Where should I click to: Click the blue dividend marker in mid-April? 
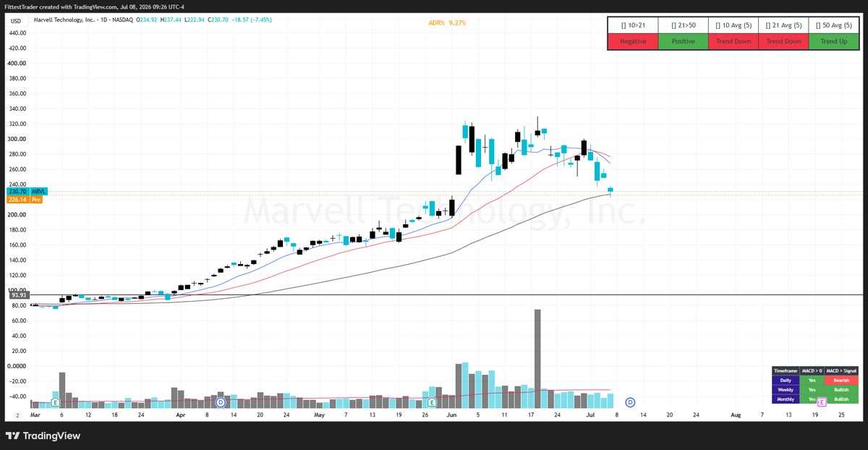click(x=221, y=402)
